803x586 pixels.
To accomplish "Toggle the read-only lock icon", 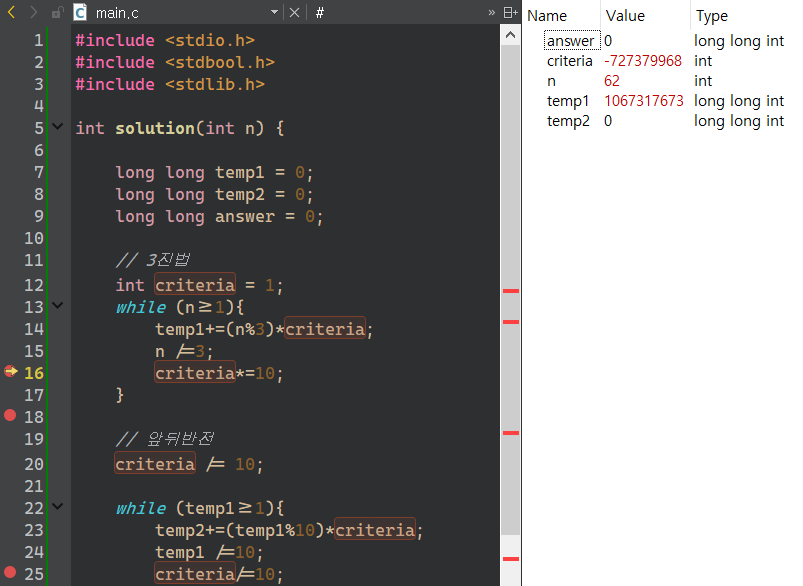I will (x=56, y=12).
